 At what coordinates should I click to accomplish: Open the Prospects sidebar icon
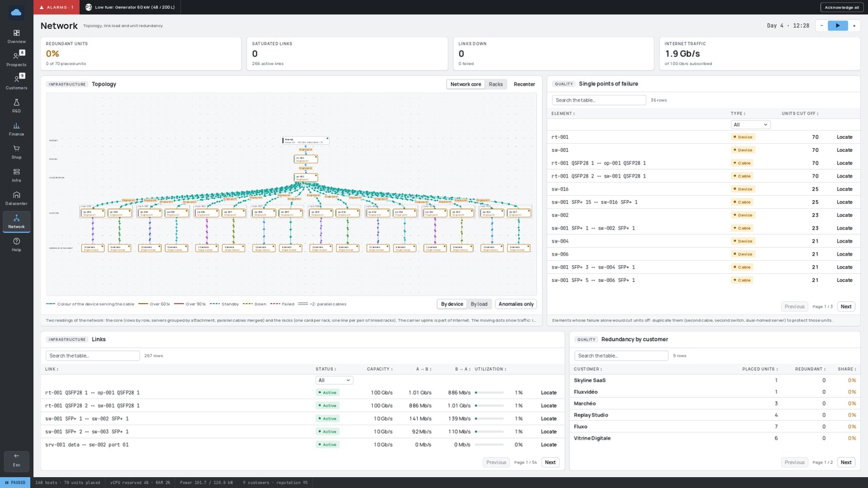(16, 56)
